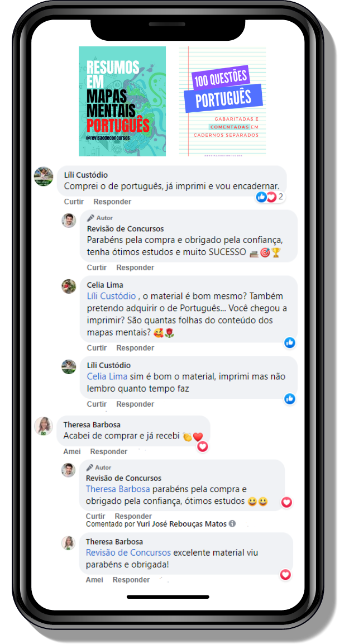Open Celia Lima's avatar
Screen dimensions: 349x644
69,287
